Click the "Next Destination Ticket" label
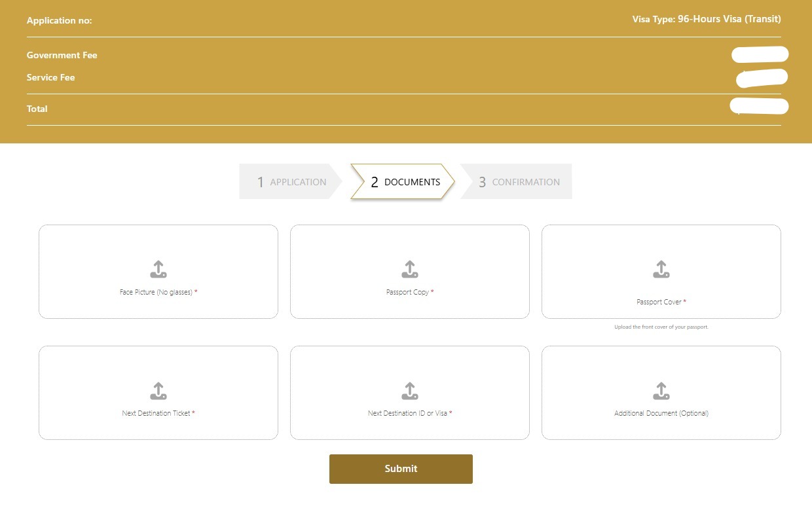 coord(156,413)
